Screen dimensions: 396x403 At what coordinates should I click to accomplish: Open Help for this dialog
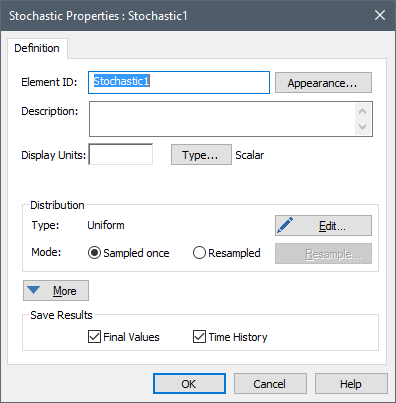(x=351, y=384)
